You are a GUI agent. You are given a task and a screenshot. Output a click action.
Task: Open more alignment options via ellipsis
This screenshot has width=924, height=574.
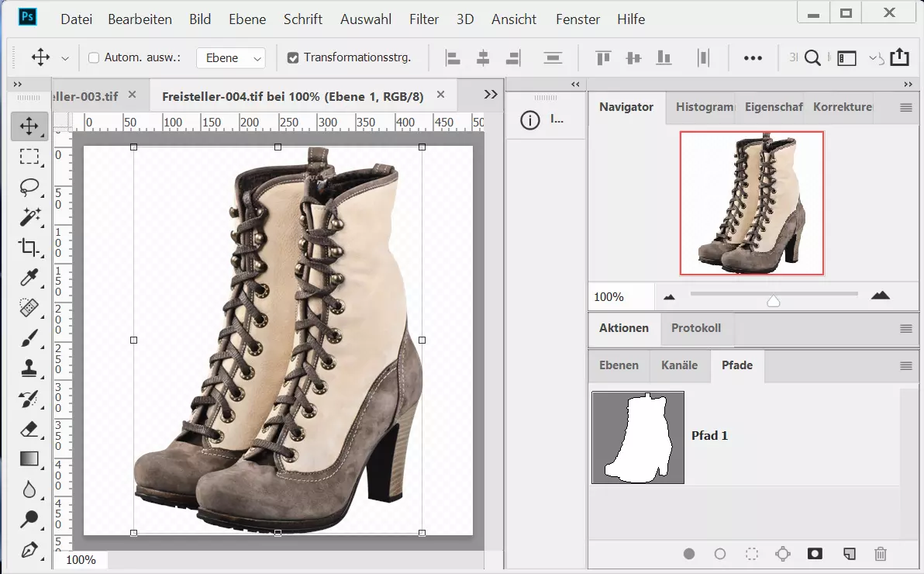pos(753,57)
